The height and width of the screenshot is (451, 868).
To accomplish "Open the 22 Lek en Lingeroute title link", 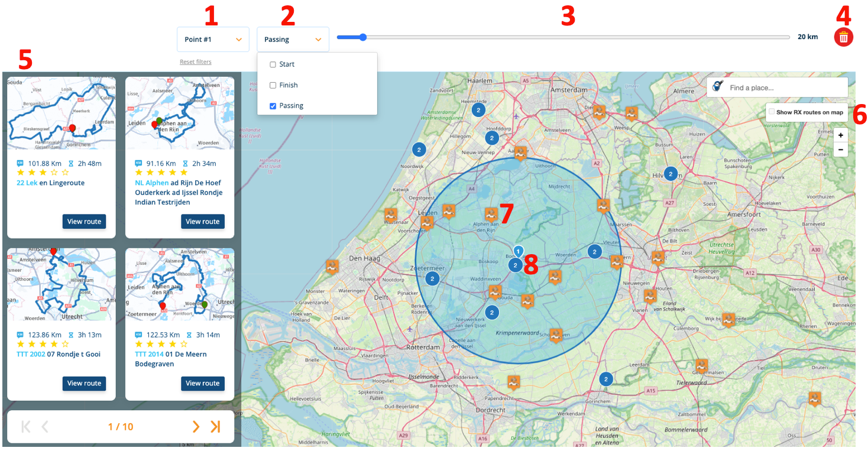I will (50, 183).
